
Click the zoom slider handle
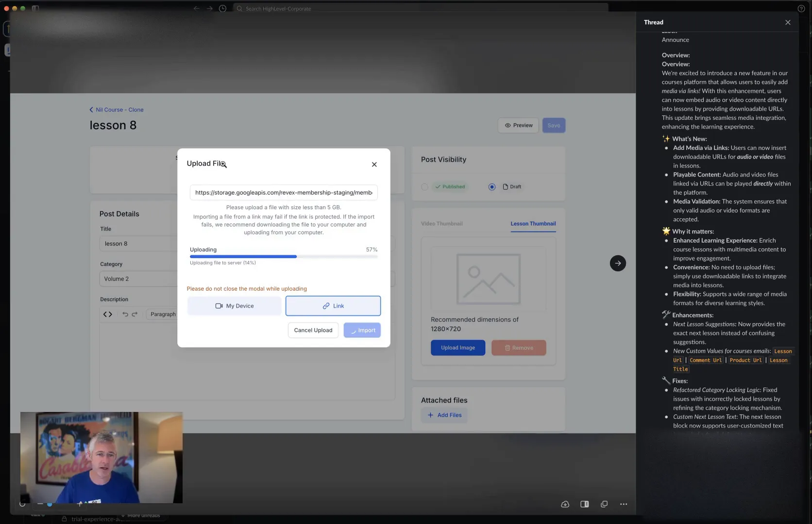pyautogui.click(x=50, y=504)
